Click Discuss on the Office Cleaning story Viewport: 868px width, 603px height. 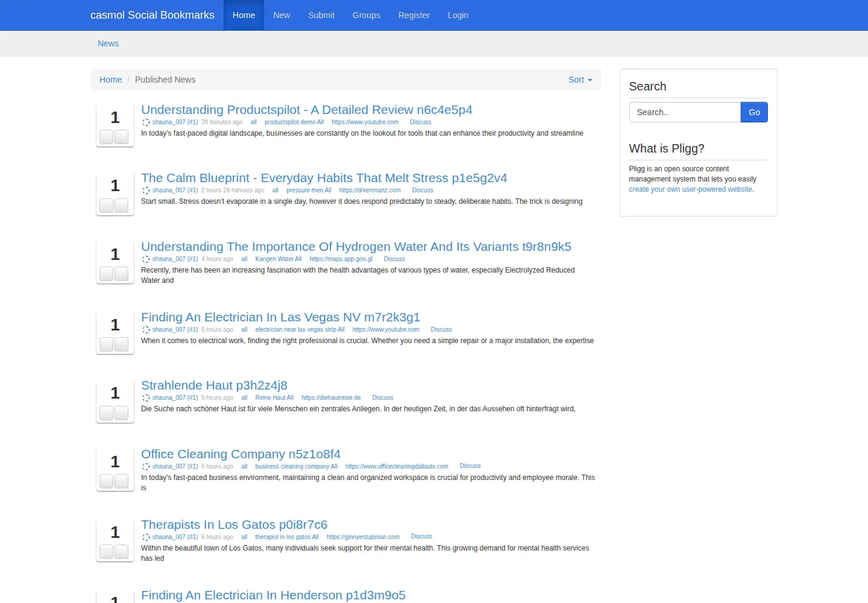[470, 466]
